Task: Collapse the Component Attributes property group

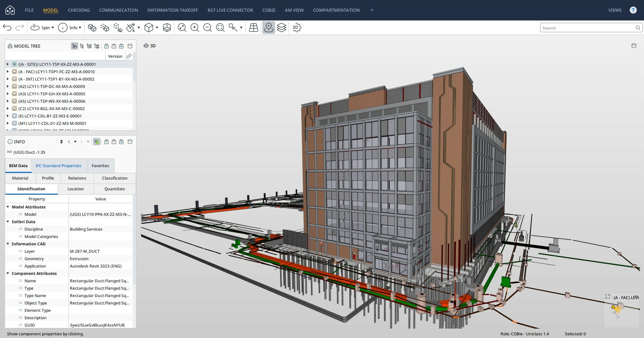Action: coord(8,273)
